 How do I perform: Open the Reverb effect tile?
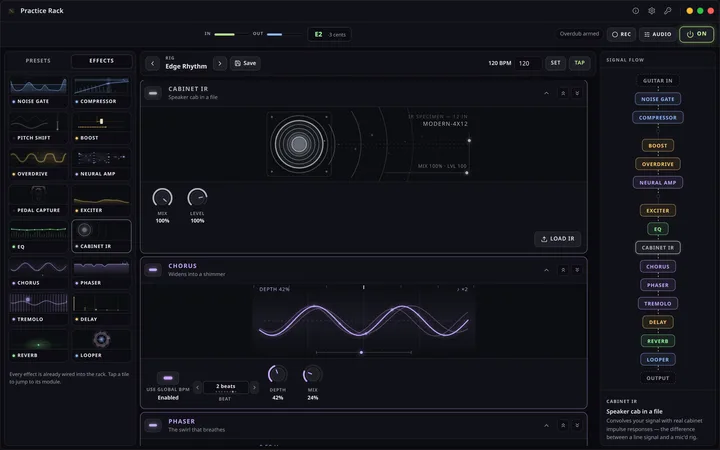38,345
